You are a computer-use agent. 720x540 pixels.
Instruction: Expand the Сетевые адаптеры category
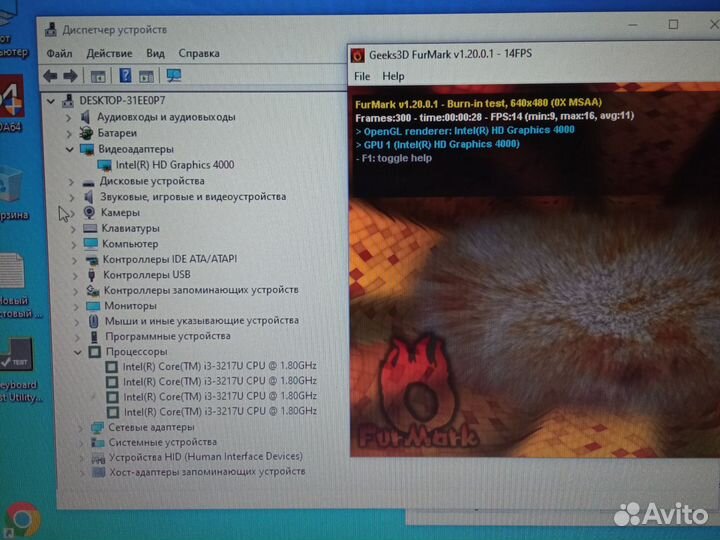[x=81, y=428]
